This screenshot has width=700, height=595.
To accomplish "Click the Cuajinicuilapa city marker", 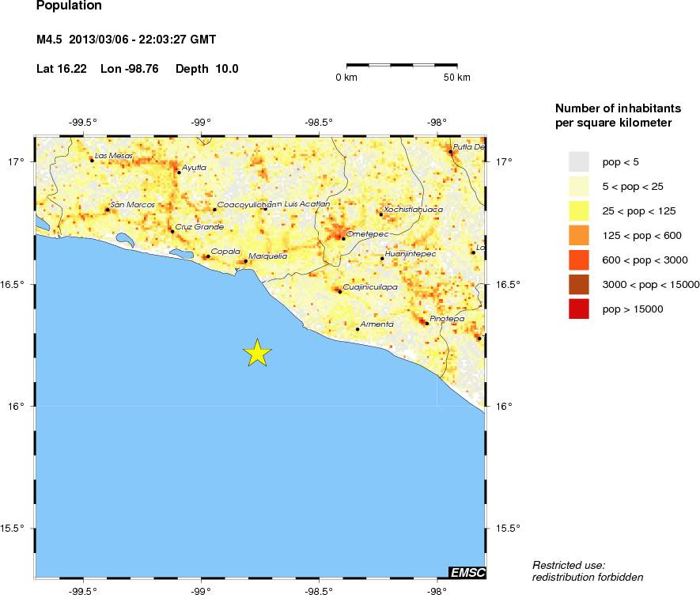I will (x=340, y=291).
